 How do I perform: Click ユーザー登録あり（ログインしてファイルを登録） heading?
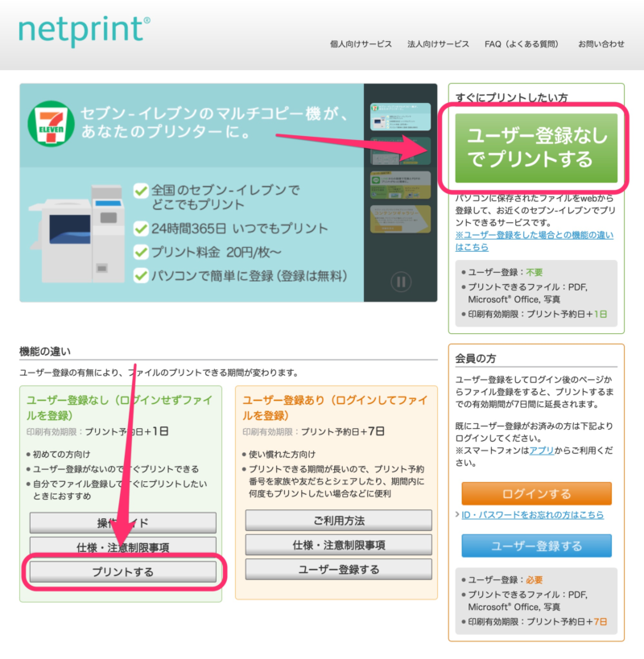point(335,408)
